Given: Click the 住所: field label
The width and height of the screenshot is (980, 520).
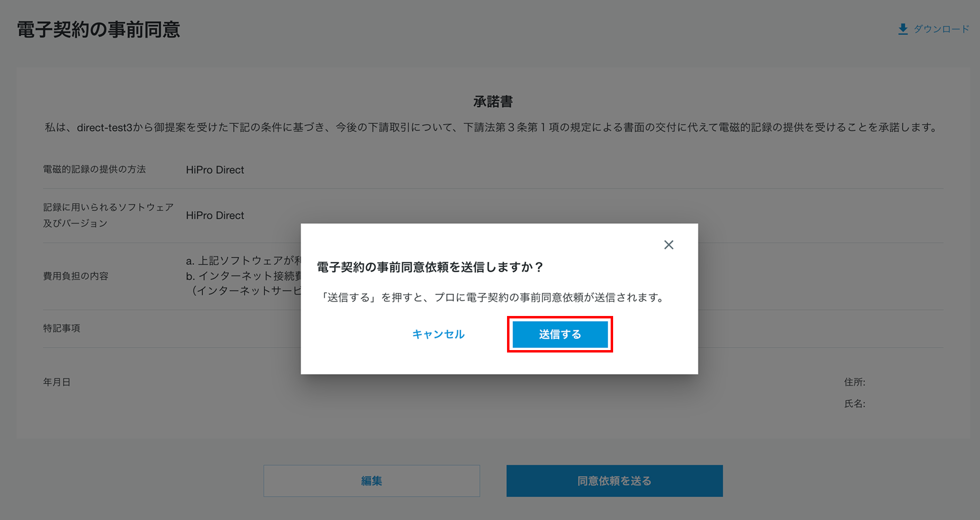Looking at the screenshot, I should click(854, 382).
